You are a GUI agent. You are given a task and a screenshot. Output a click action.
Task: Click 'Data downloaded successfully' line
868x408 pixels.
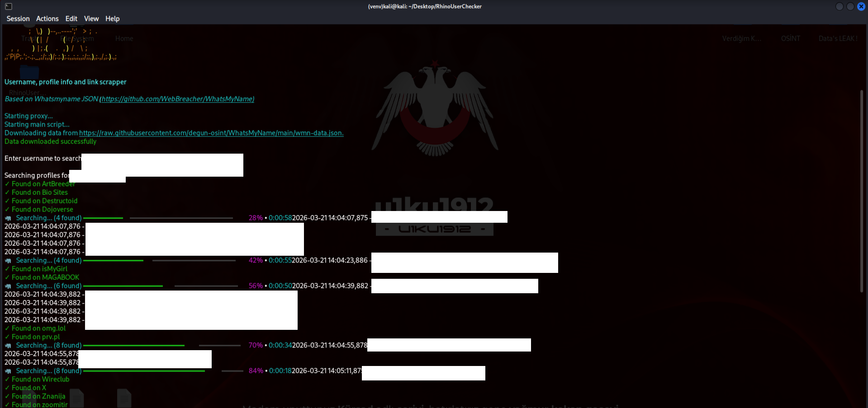(x=50, y=141)
